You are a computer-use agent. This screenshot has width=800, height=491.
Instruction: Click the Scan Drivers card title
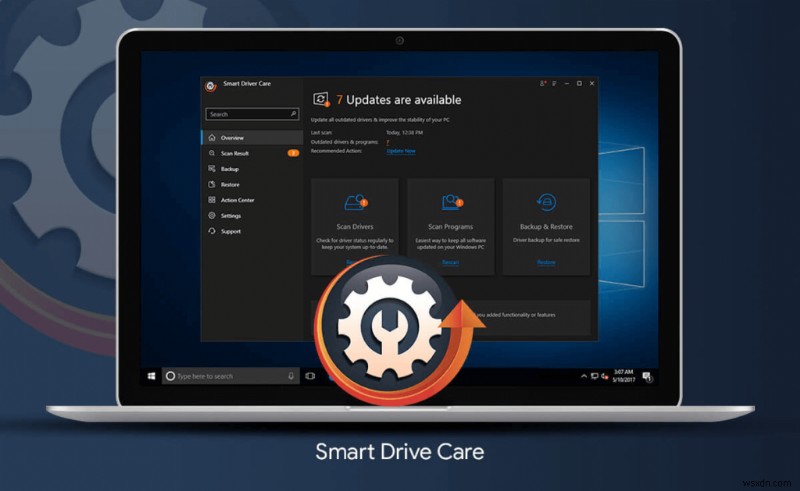click(x=355, y=227)
